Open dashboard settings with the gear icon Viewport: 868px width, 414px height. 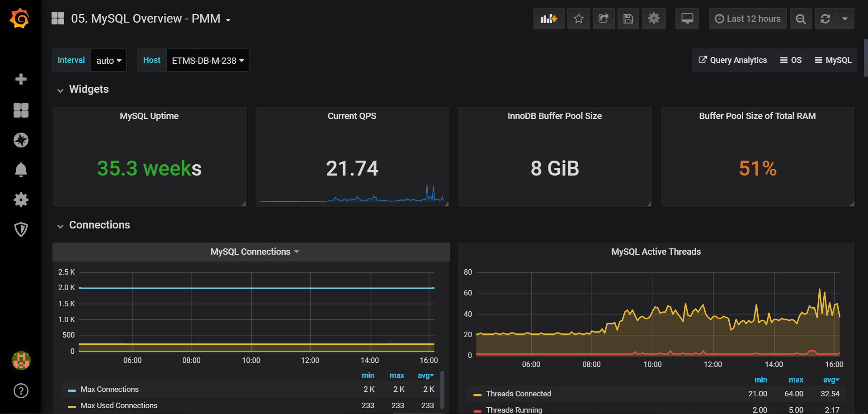tap(654, 19)
